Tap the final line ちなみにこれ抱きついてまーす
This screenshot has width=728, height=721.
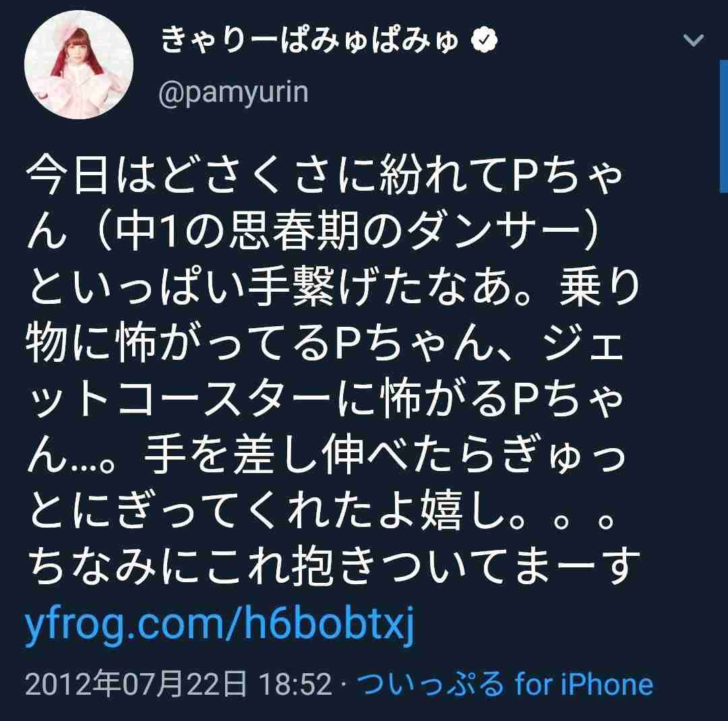[334, 567]
